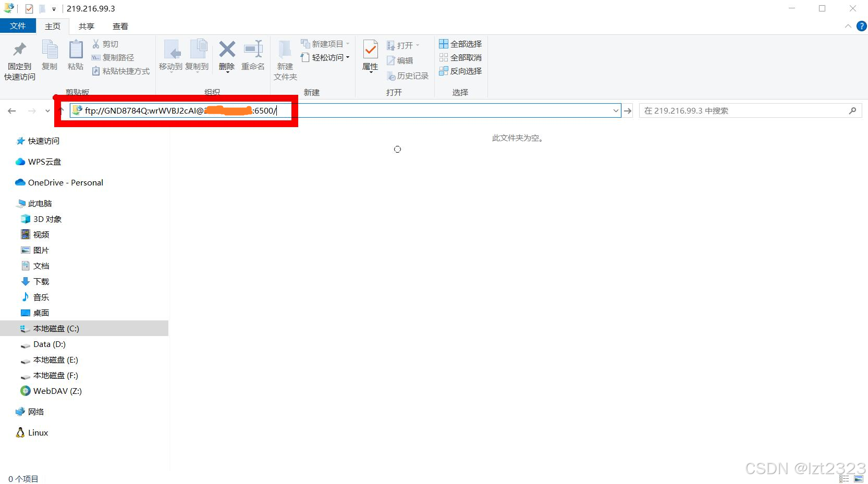Click the Copy icon in ribbon
Viewport: 868px width, 484px height.
50,49
